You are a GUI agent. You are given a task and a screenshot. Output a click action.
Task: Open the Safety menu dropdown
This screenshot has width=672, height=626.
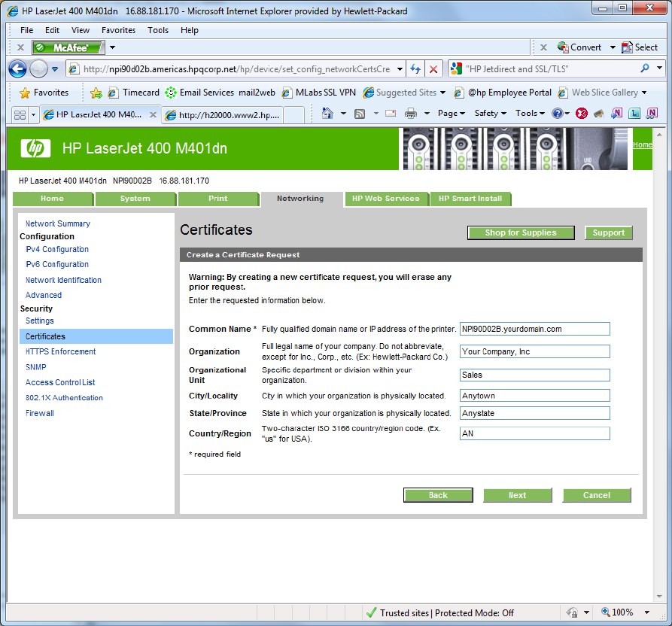[491, 114]
